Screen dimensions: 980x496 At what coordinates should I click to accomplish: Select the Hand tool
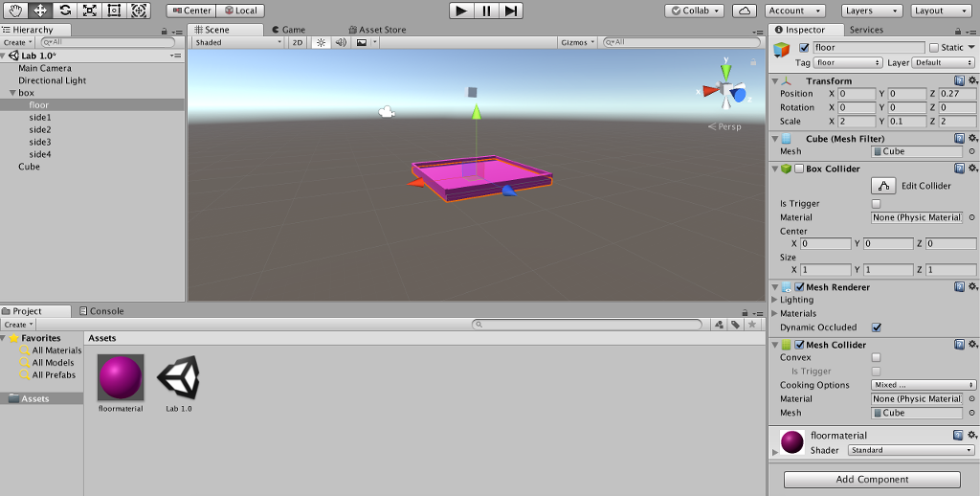(x=15, y=11)
